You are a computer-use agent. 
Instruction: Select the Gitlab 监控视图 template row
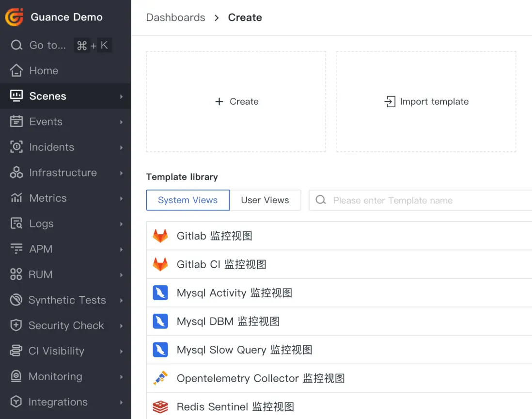click(339, 236)
